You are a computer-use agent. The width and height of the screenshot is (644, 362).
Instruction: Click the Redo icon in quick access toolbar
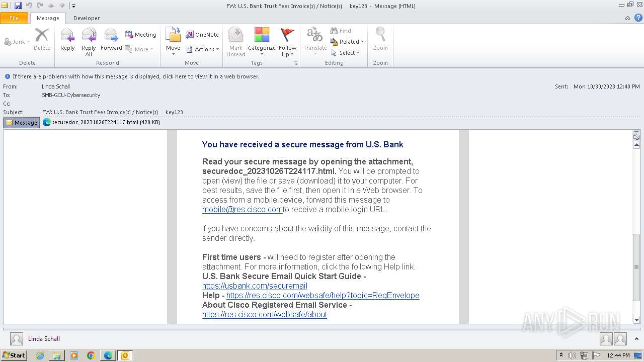[40, 6]
